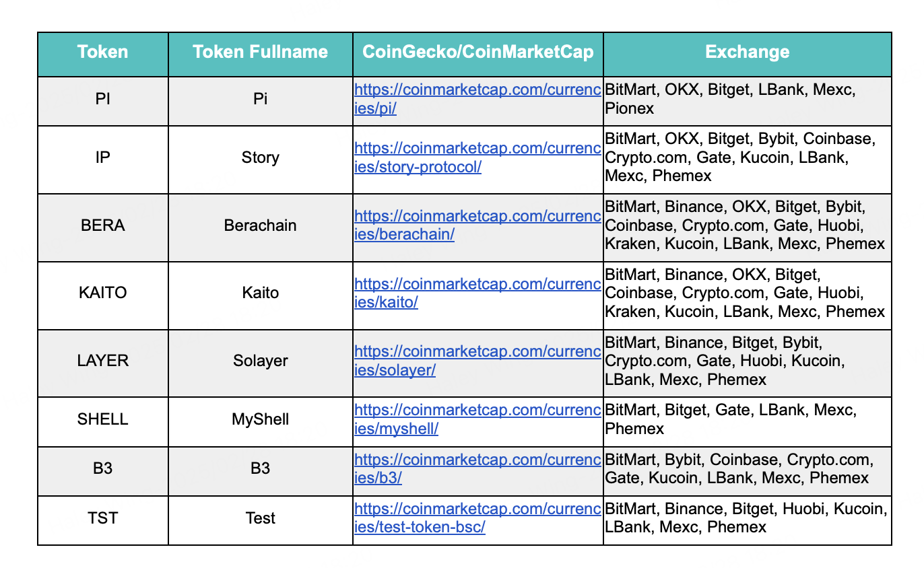The height and width of the screenshot is (568, 924).
Task: Open the kaito coinmarketcap link
Action: pos(477,293)
